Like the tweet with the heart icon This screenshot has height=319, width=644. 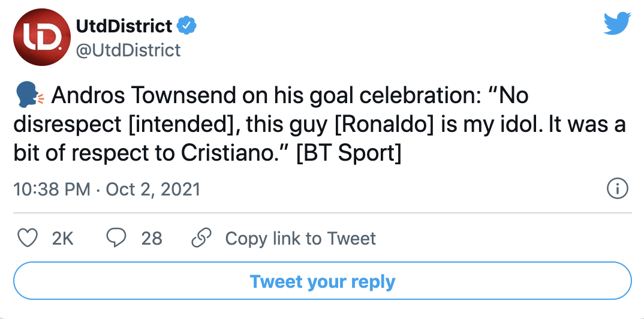(x=25, y=238)
